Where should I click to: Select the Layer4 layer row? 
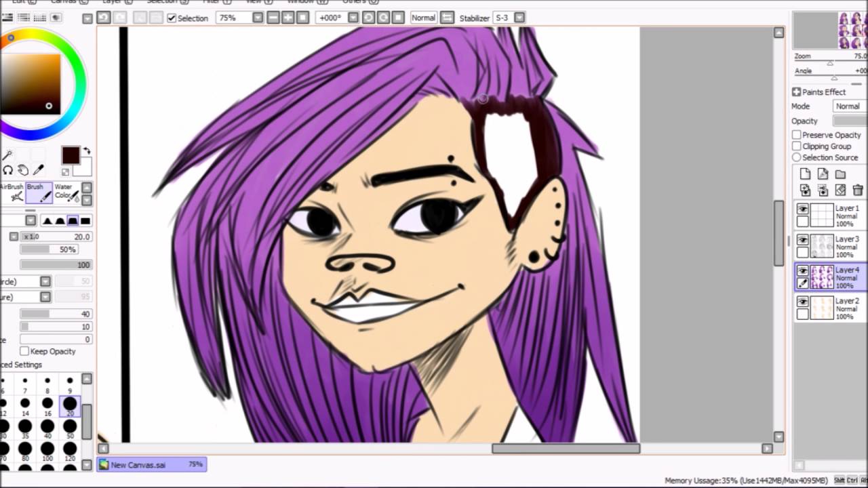pyautogui.click(x=831, y=278)
